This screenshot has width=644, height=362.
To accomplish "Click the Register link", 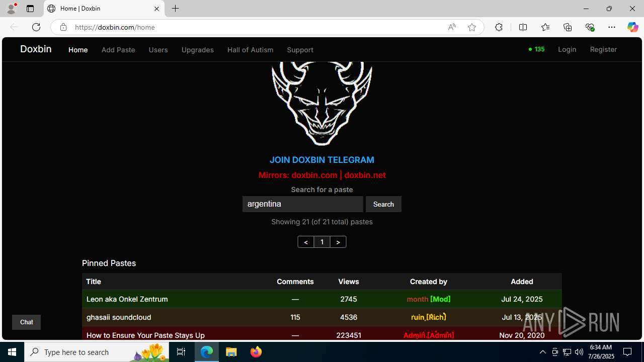I will [603, 49].
